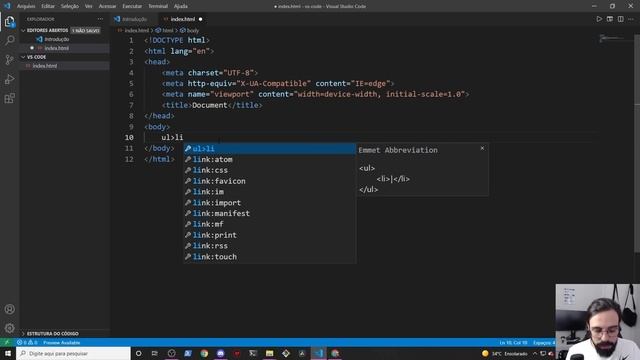Open the preview-to-side icon in editor toolbar
Image resolution: width=640 pixels, height=360 pixels.
610,19
